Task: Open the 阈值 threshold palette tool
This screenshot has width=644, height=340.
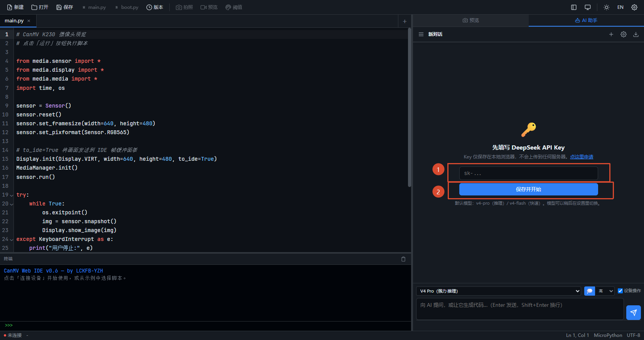Action: point(234,7)
